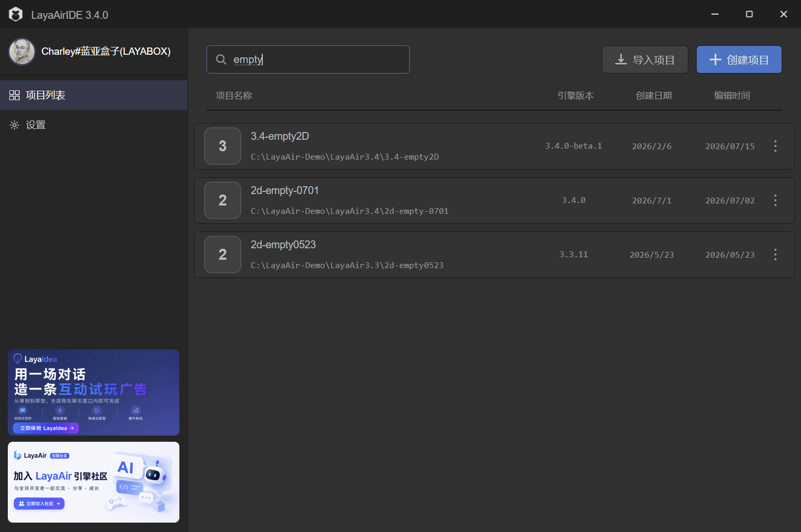Click path C:\LayaAir-Demo\LayaAir3.3\2d-empty0523

coord(347,265)
